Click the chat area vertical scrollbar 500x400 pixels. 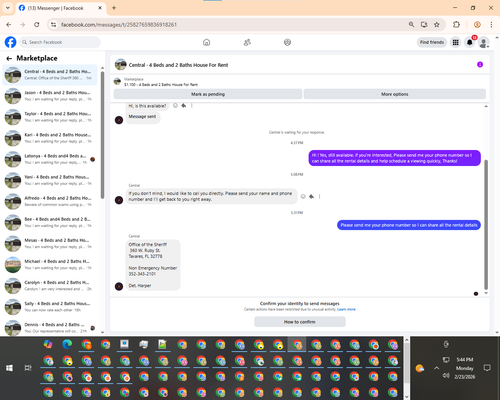(x=486, y=225)
